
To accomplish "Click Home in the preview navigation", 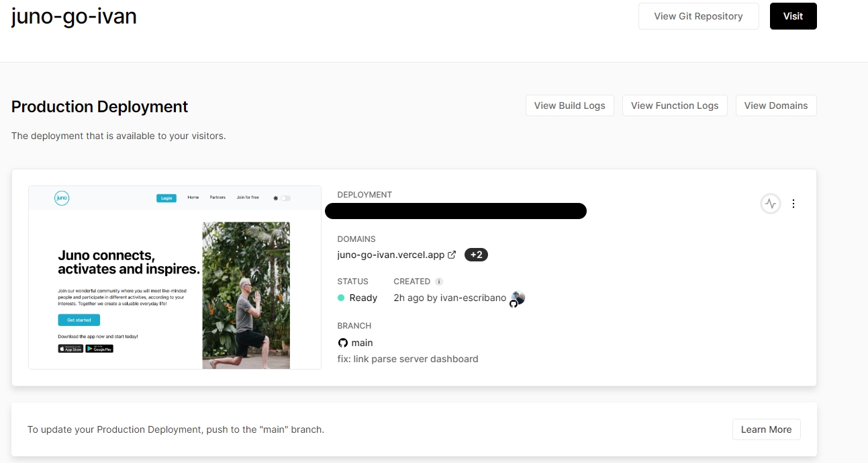I will tap(193, 198).
